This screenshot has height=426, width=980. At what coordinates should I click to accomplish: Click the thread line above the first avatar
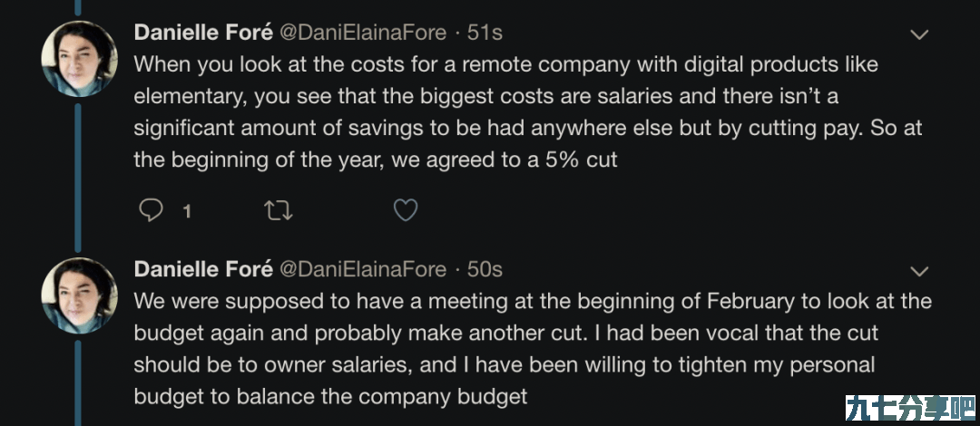[78, 7]
